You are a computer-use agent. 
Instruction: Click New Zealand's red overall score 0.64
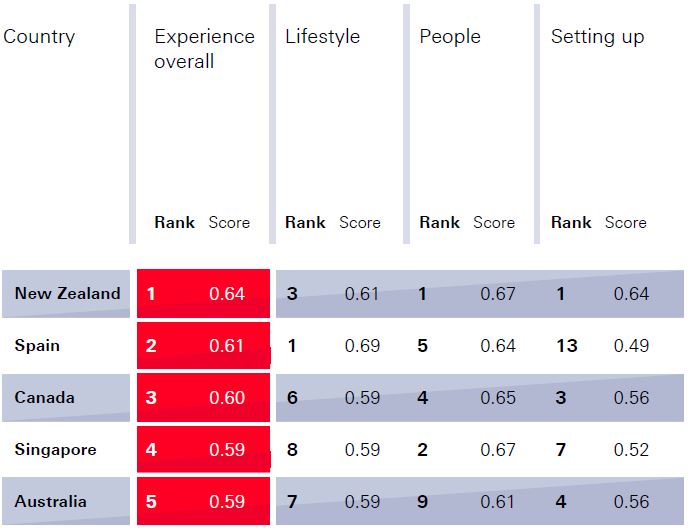coord(227,293)
